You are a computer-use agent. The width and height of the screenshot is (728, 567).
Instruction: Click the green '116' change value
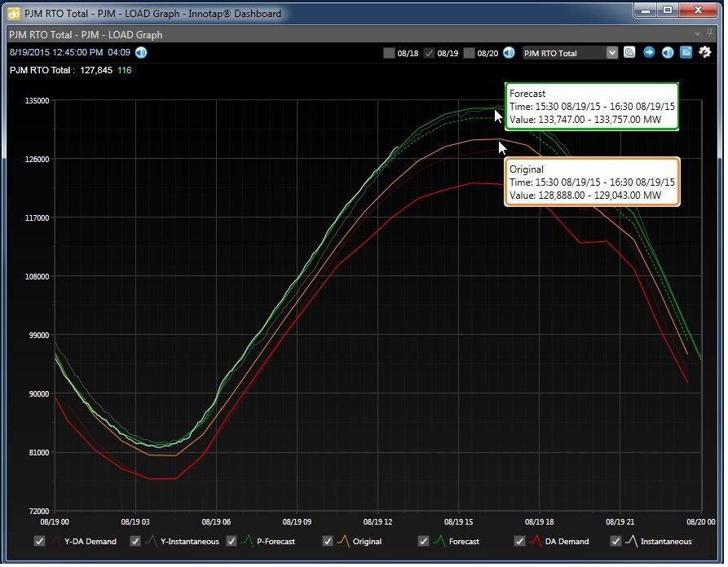(125, 71)
